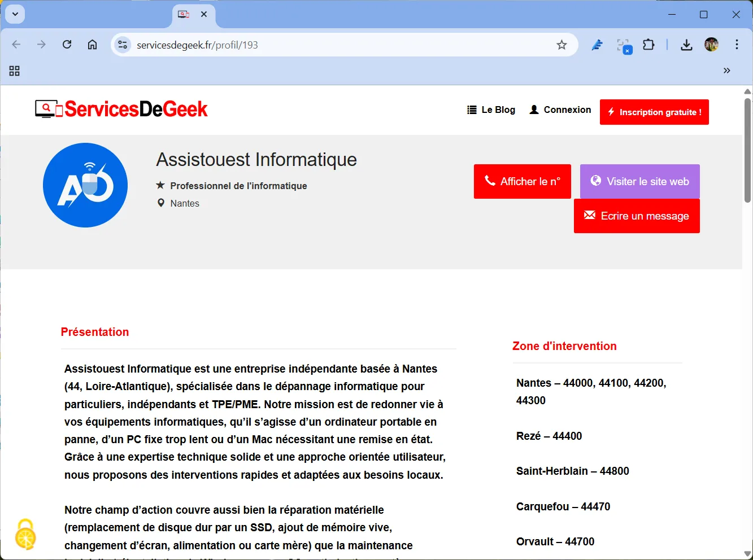
Task: Click the Nantes location text
Action: tap(185, 203)
